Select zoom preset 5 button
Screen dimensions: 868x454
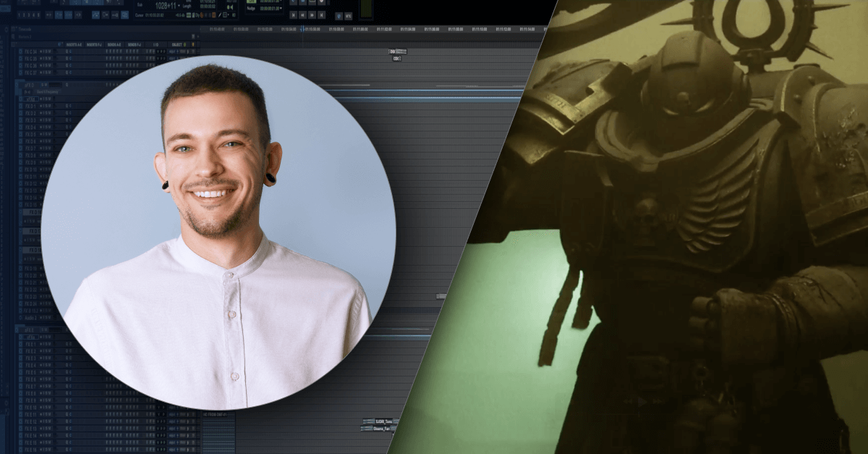[38, 14]
